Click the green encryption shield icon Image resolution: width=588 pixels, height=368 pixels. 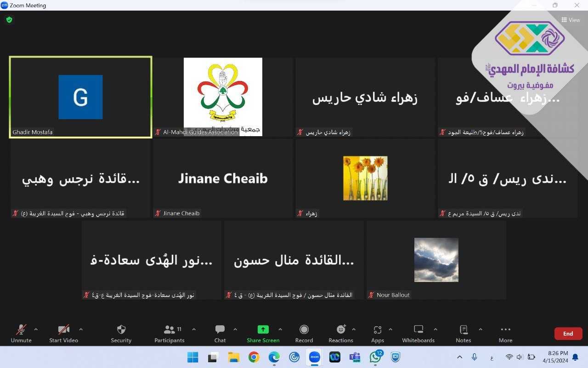[x=9, y=20]
